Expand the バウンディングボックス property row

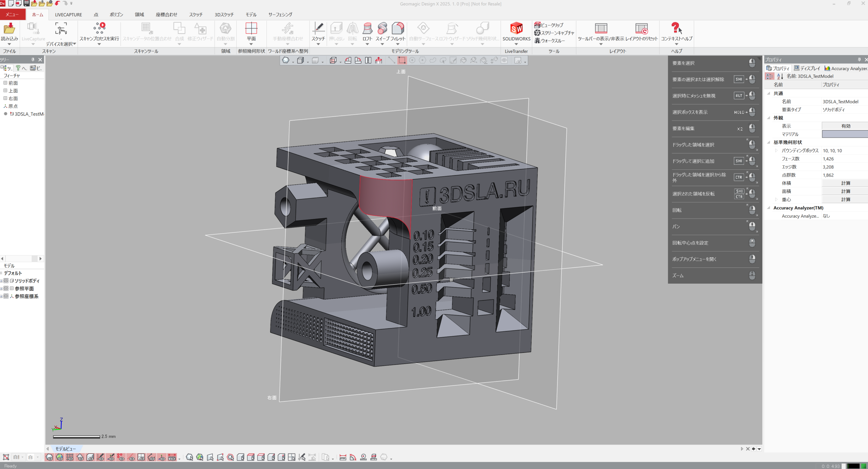point(776,150)
